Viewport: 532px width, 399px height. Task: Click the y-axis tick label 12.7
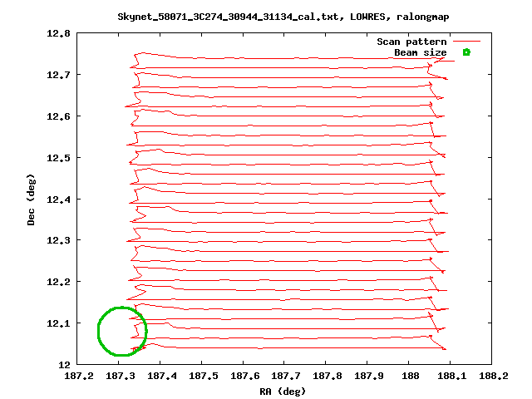[58, 75]
